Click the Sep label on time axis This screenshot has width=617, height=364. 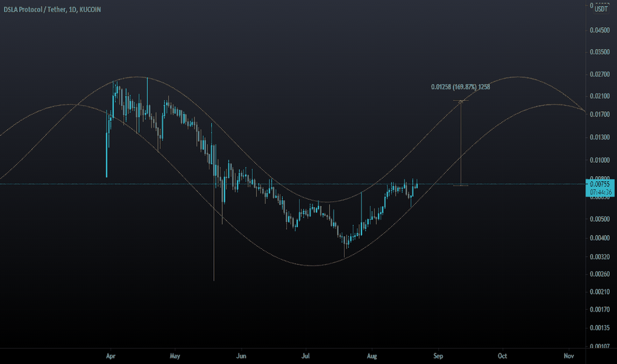click(438, 356)
